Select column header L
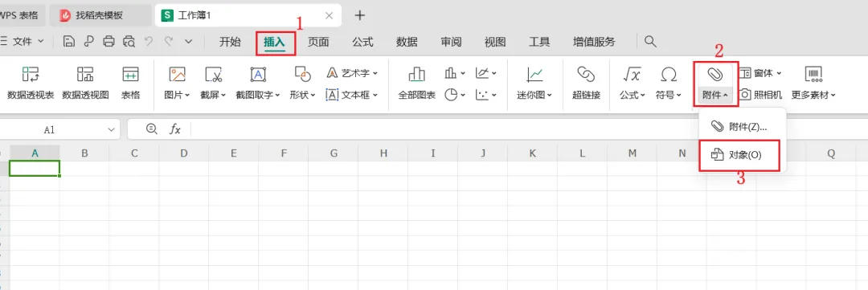Image resolution: width=868 pixels, height=290 pixels. point(583,153)
